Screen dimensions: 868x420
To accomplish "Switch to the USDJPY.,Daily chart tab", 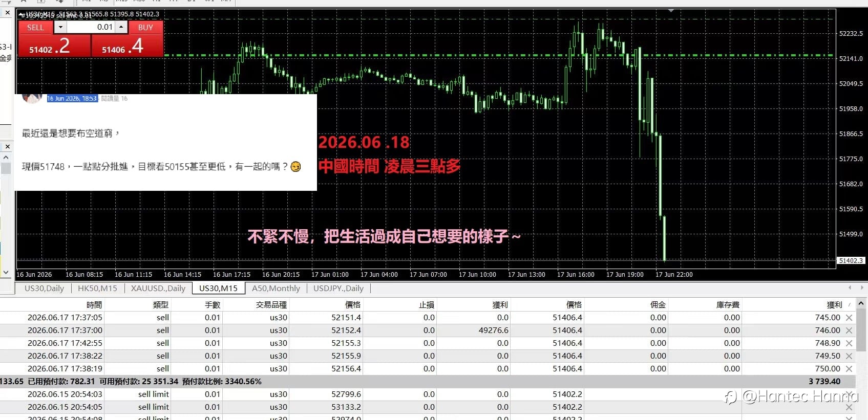I will pyautogui.click(x=338, y=289).
